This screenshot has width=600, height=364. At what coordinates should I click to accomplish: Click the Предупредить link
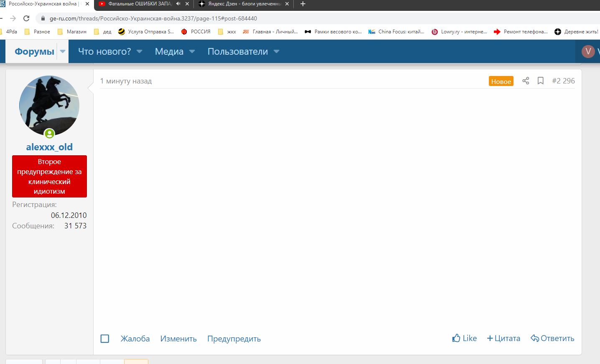234,339
